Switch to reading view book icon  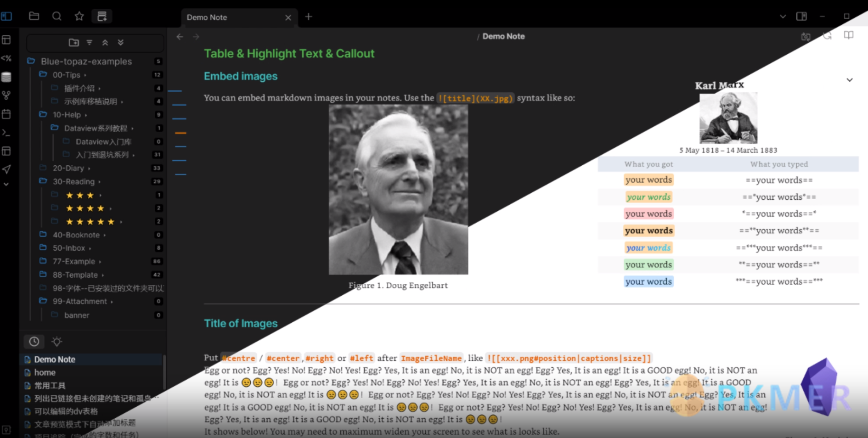pyautogui.click(x=849, y=36)
